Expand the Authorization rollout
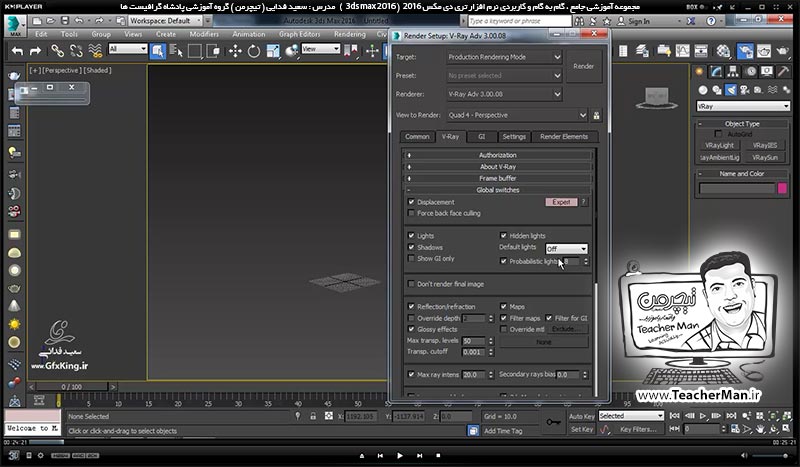Viewport: 800px width, 467px height. [498, 155]
